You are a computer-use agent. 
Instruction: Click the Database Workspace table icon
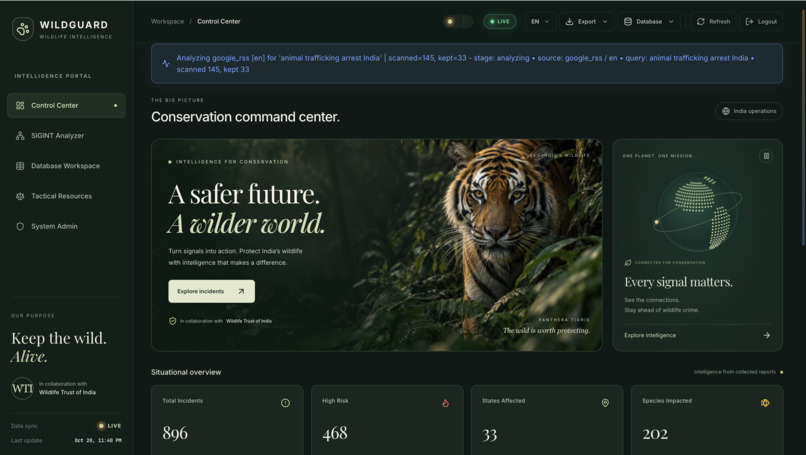tap(20, 166)
